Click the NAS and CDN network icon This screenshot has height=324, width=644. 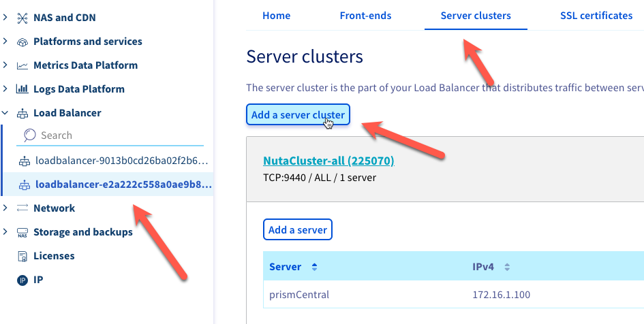22,18
